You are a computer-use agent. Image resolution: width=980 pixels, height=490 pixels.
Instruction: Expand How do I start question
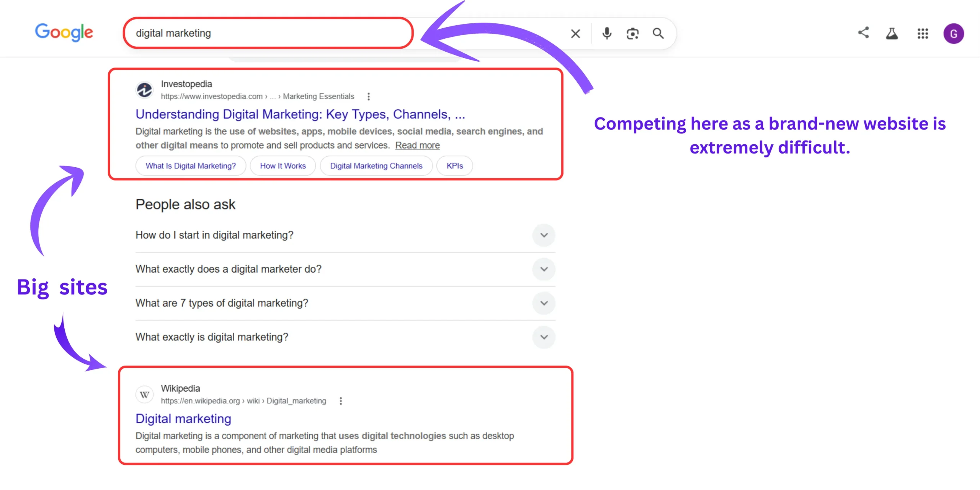tap(345, 235)
